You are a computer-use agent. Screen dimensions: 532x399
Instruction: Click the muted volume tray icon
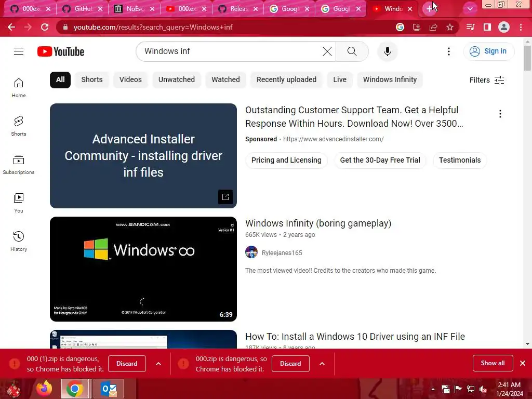tap(483, 389)
